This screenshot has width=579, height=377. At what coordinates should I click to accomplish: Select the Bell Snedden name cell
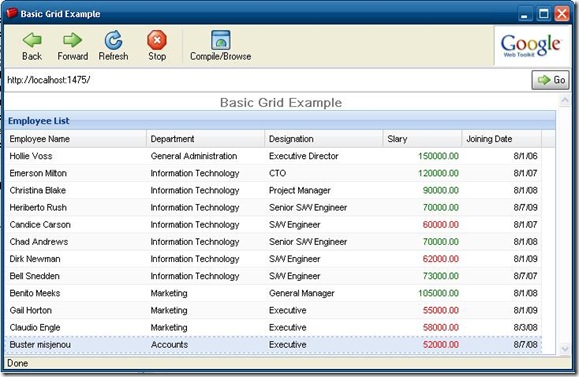click(x=34, y=276)
